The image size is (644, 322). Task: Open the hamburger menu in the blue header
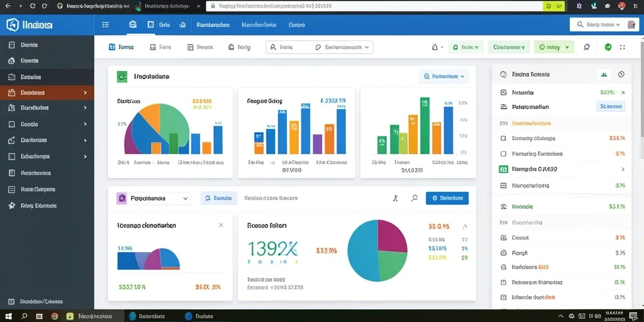click(x=106, y=25)
